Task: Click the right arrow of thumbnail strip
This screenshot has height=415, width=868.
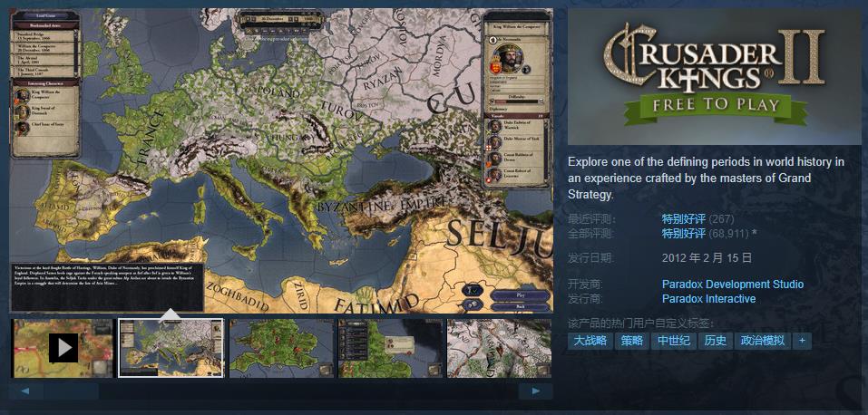Action: 535,391
